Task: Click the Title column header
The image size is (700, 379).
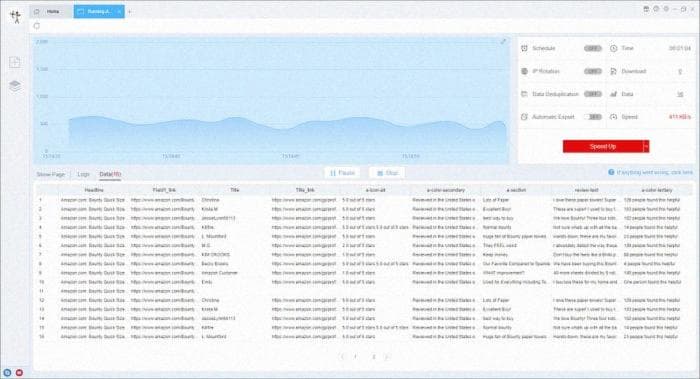Action: point(234,190)
